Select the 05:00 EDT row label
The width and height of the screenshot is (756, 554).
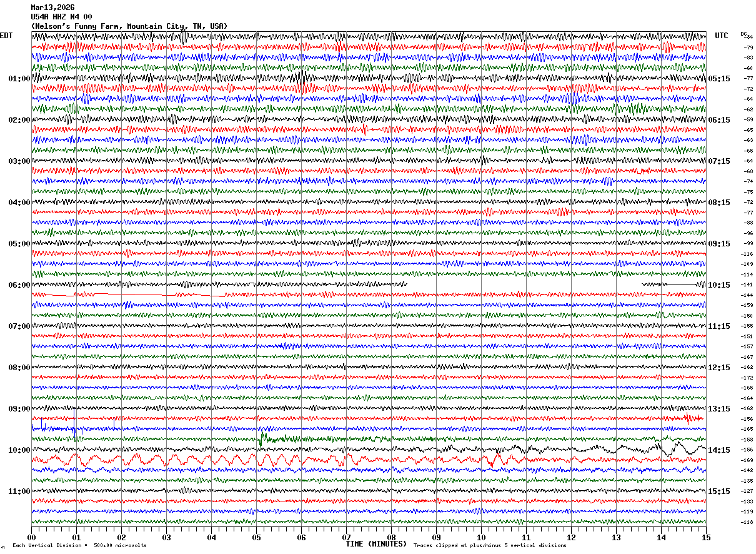19,244
